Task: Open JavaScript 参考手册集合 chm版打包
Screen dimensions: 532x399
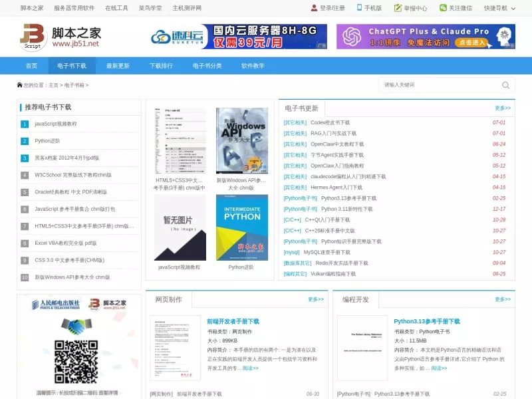Action: [74, 209]
